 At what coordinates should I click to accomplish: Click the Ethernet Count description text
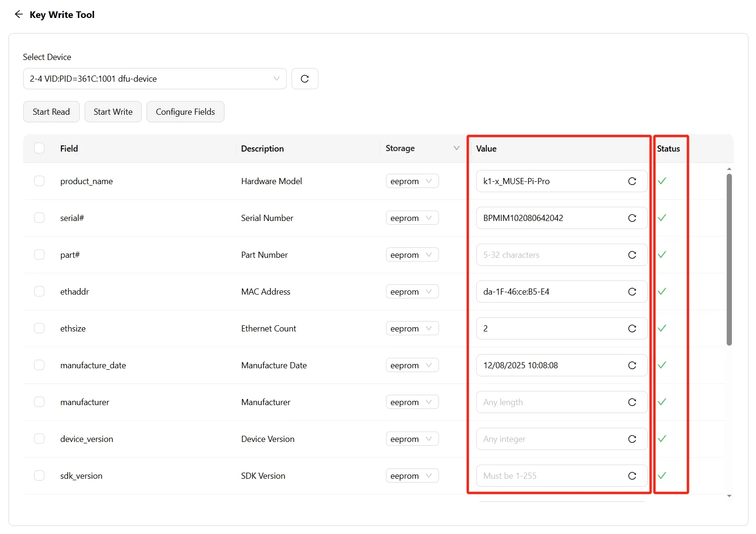click(x=268, y=329)
